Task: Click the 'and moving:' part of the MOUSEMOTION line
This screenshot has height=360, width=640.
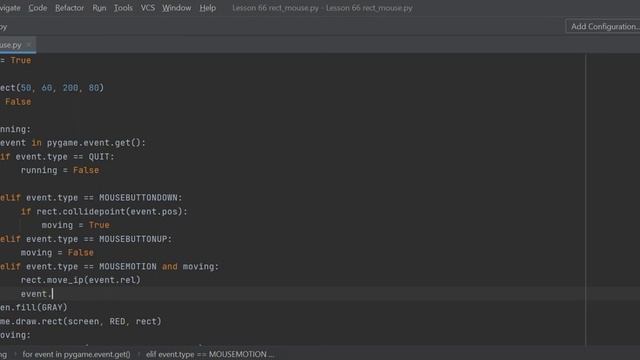Action: pyautogui.click(x=190, y=267)
